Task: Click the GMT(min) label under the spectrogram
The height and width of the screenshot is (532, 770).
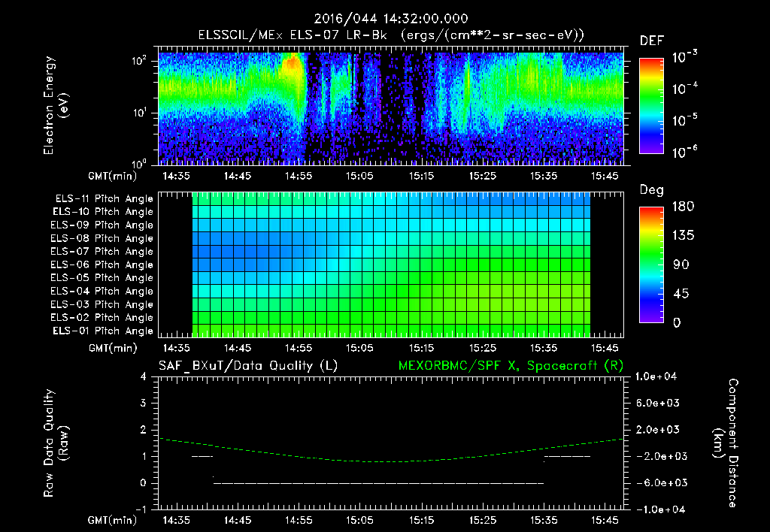Action: coord(113,176)
